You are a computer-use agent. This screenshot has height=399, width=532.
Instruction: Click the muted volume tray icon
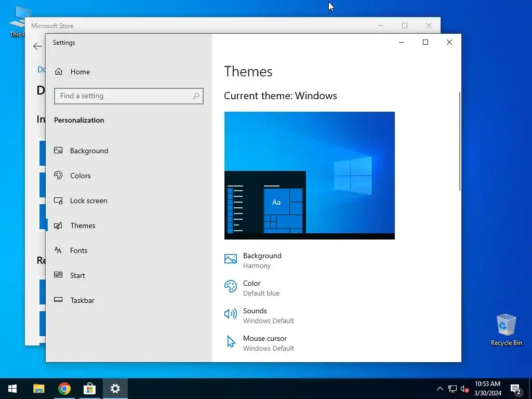point(464,389)
